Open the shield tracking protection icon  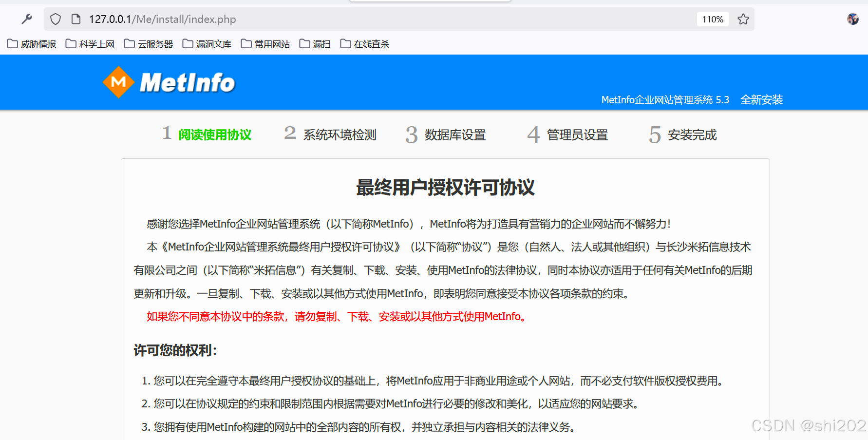tap(56, 19)
